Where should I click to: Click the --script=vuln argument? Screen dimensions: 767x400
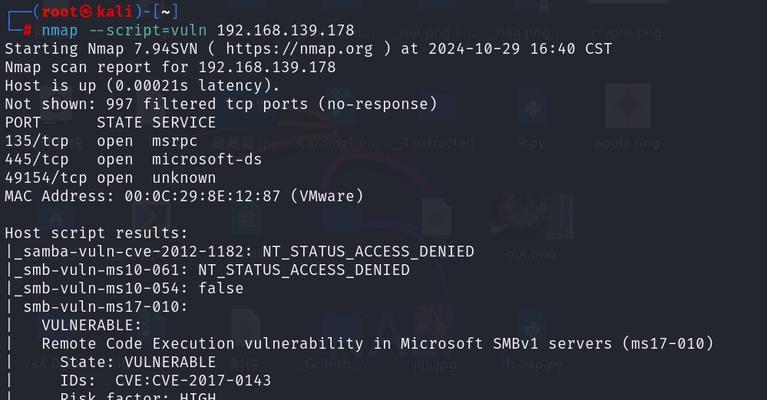tap(148, 30)
